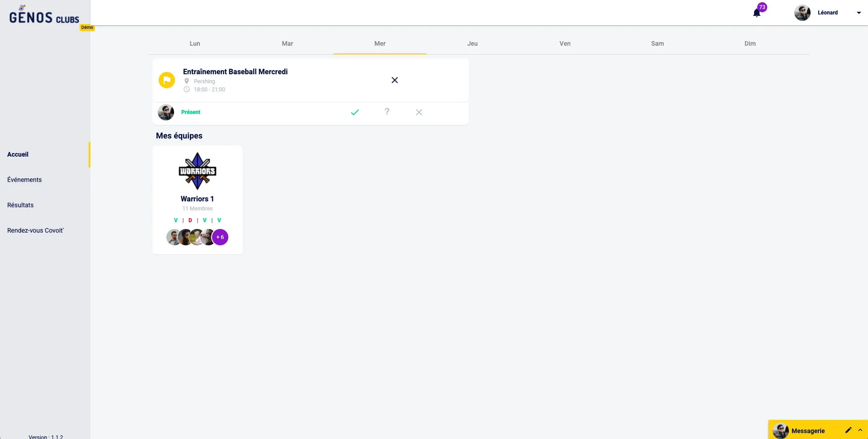Click the yellow flag event icon

167,80
